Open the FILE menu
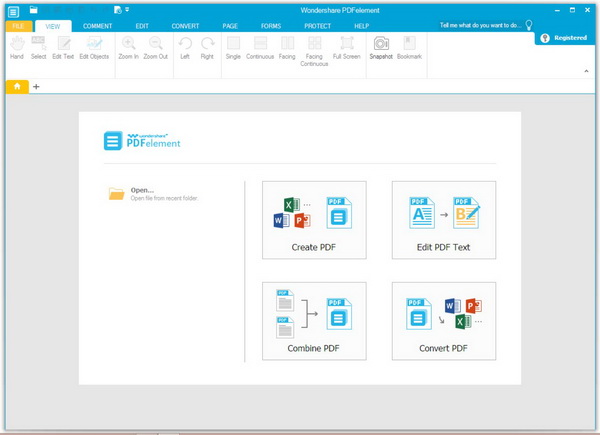The image size is (600, 435). pos(17,25)
